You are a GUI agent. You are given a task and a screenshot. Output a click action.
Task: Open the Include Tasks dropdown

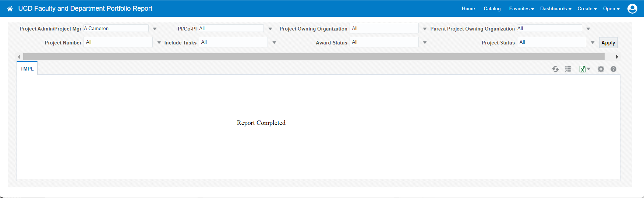274,43
